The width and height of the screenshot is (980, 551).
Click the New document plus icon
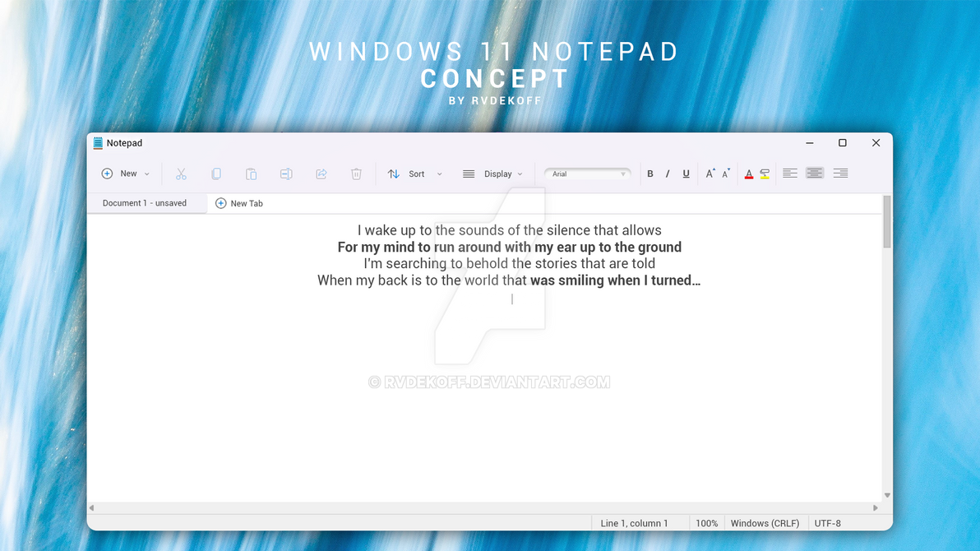click(107, 174)
